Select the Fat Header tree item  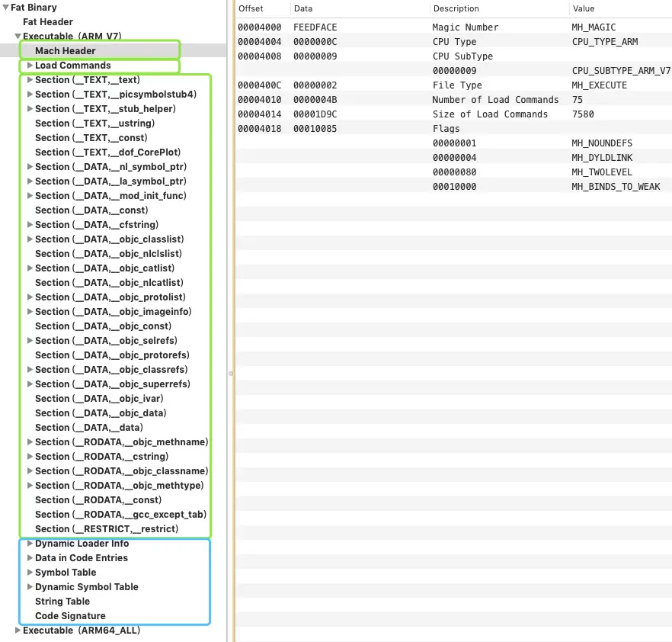click(x=48, y=22)
